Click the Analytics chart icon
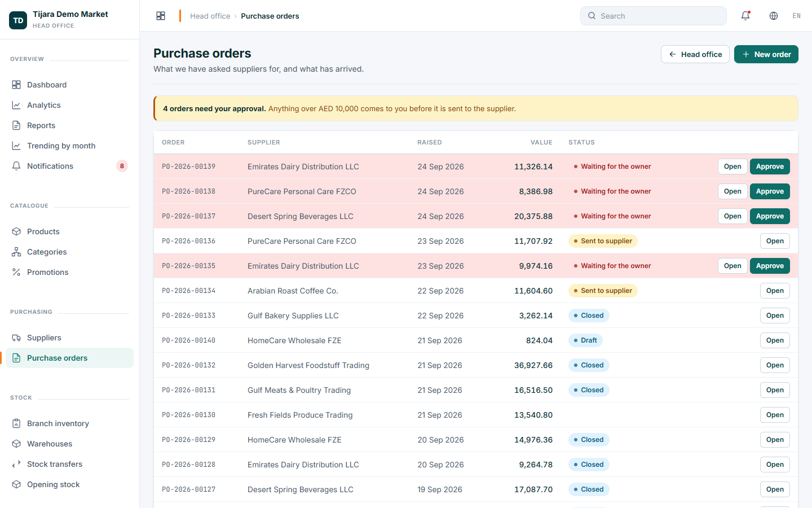The image size is (812, 508). 16,105
